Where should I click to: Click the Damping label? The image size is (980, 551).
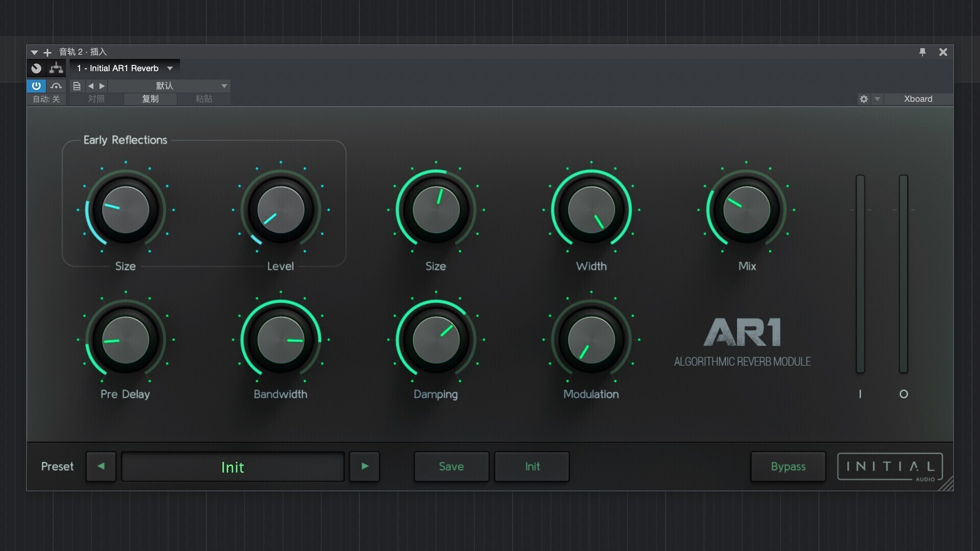[x=436, y=394]
